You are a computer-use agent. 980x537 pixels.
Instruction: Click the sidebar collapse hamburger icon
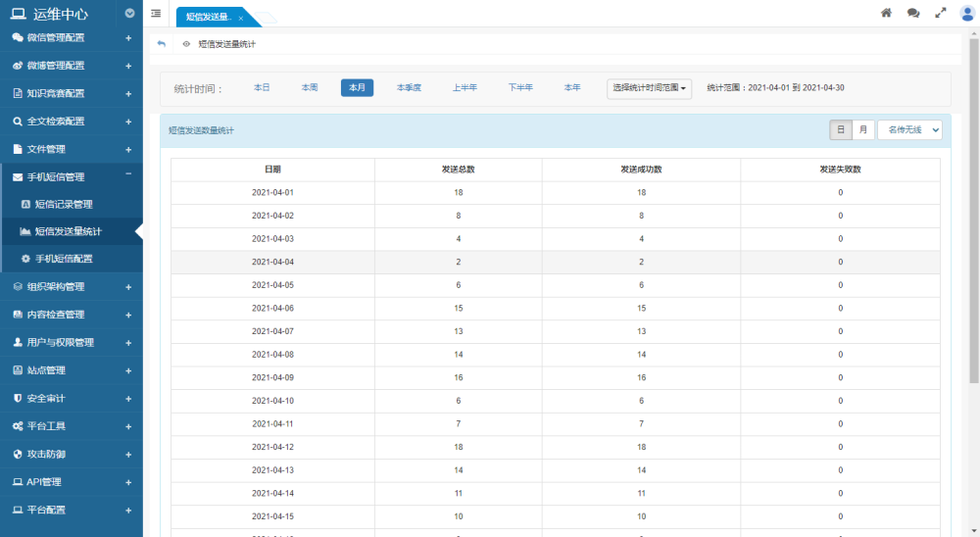click(x=156, y=13)
